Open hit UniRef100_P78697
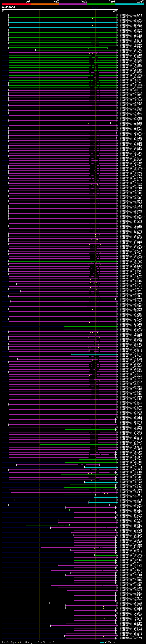The image size is (146, 644). [131, 87]
